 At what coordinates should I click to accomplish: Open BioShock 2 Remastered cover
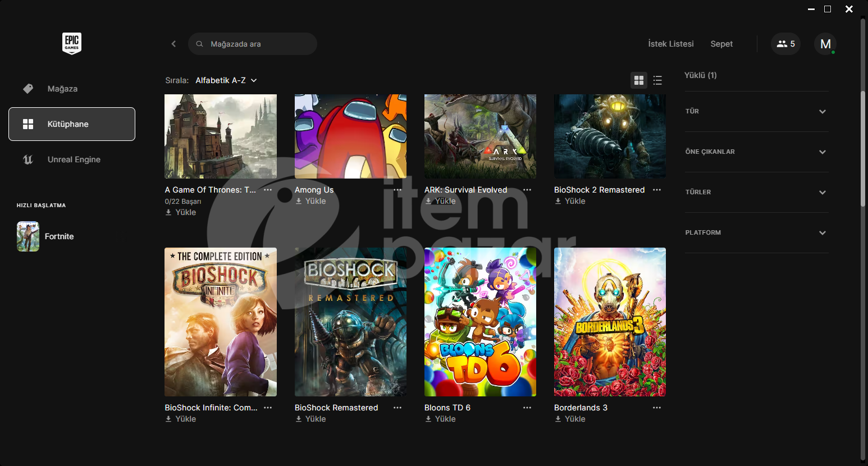pos(610,136)
